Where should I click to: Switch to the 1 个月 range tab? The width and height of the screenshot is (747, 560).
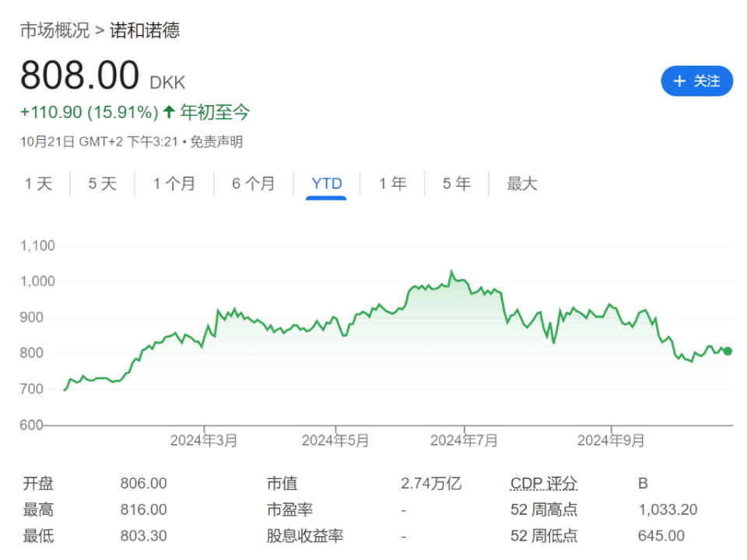pos(174,184)
